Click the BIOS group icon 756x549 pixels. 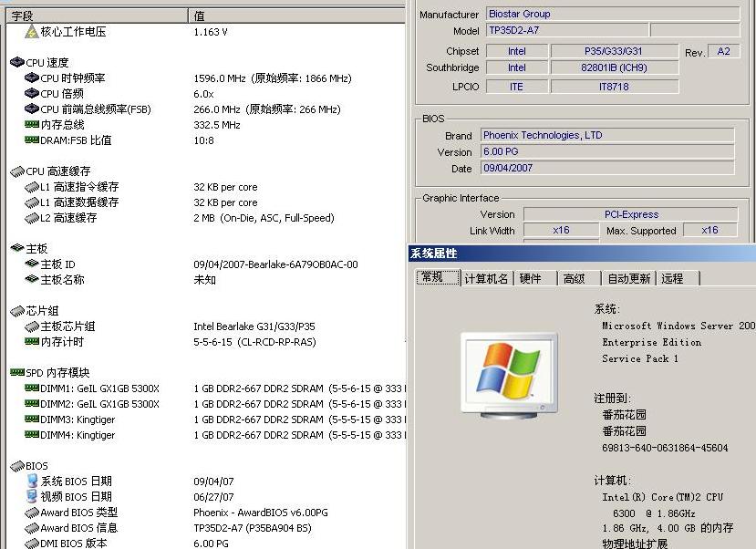click(x=17, y=466)
